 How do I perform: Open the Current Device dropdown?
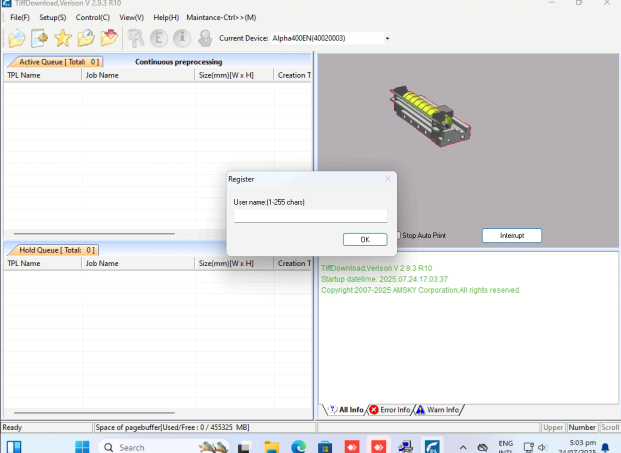[387, 38]
